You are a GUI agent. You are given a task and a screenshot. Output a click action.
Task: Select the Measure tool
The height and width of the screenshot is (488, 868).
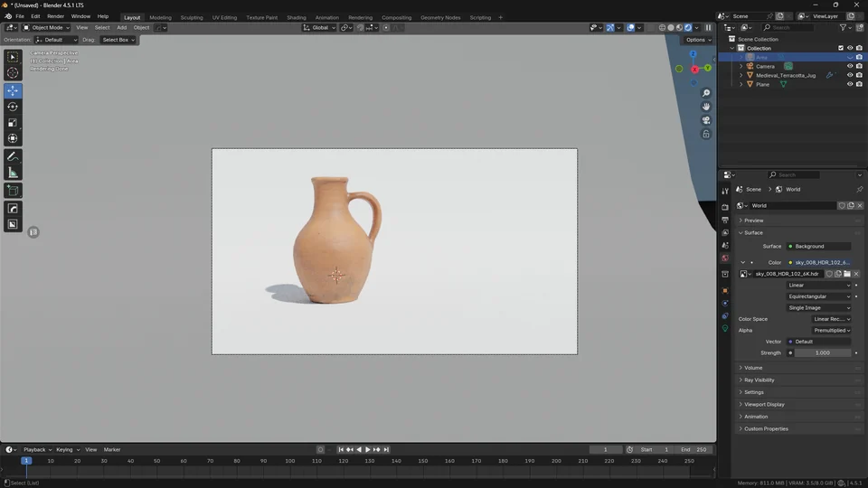(x=13, y=174)
